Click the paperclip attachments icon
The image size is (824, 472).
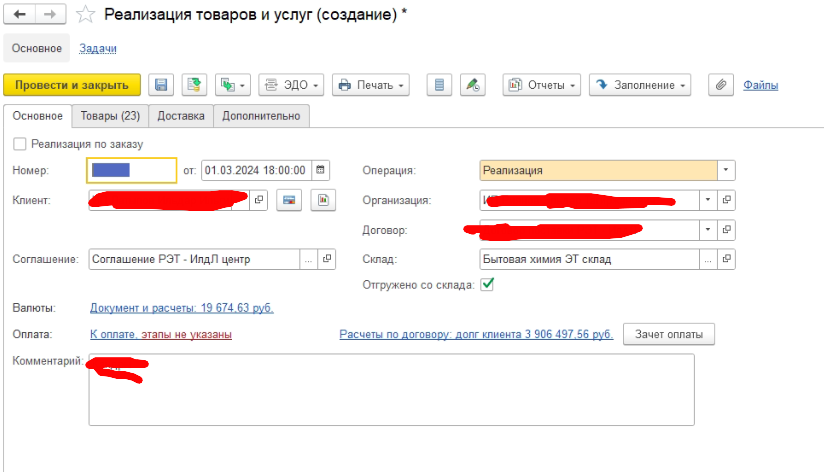coord(718,85)
